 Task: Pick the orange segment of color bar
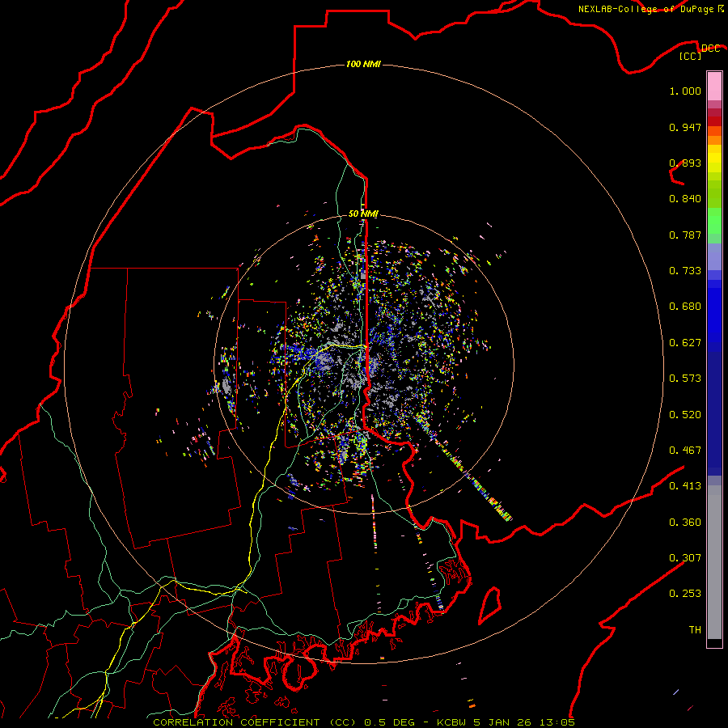click(x=714, y=140)
